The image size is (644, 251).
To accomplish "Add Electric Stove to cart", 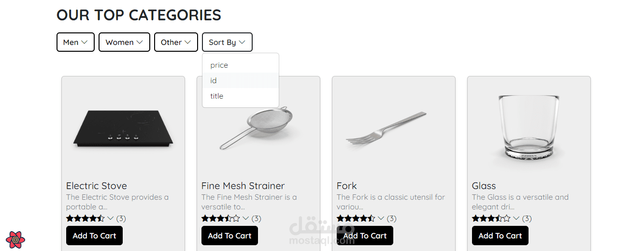I will tap(94, 236).
